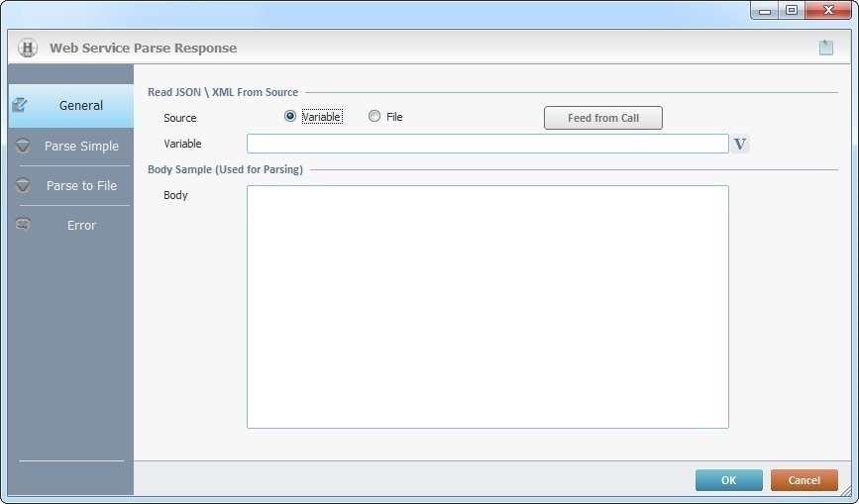Select the Variable source radio button
859x504 pixels.
(x=290, y=117)
